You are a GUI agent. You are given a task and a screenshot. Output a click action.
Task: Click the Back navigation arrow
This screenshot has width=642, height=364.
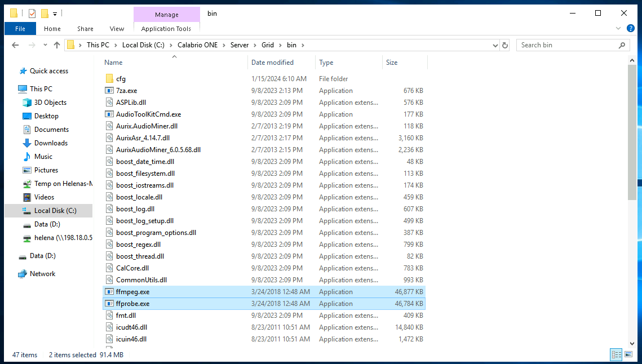(15, 45)
